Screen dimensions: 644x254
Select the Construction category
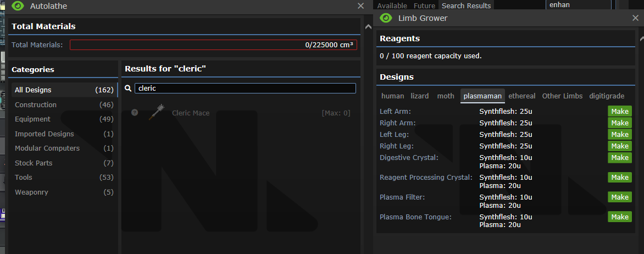[x=64, y=105]
